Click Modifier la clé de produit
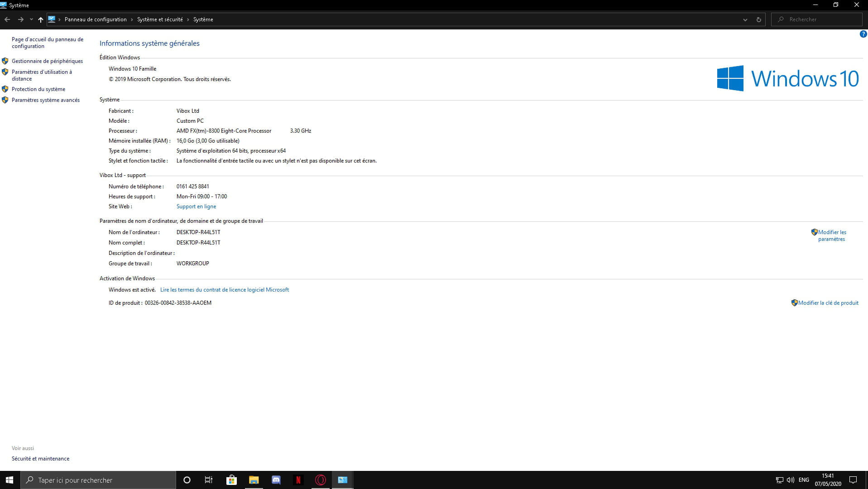868x489 pixels. (828, 303)
